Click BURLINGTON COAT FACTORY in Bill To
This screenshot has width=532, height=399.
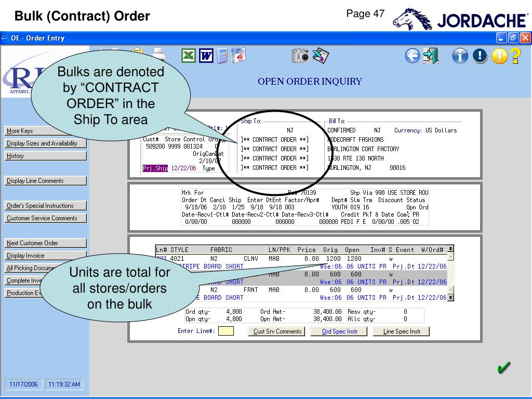click(363, 149)
